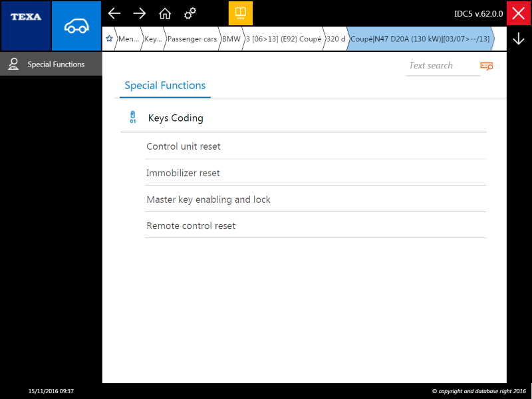Image resolution: width=532 pixels, height=399 pixels.
Task: Select Passenger cars breadcrumb item
Action: pyautogui.click(x=192, y=39)
